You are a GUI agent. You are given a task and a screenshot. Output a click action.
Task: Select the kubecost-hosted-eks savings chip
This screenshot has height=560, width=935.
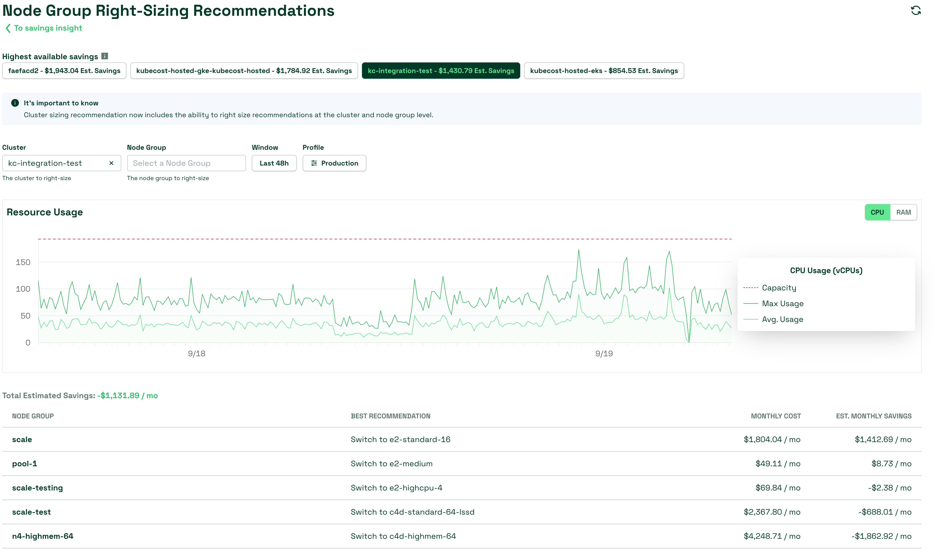coord(603,71)
